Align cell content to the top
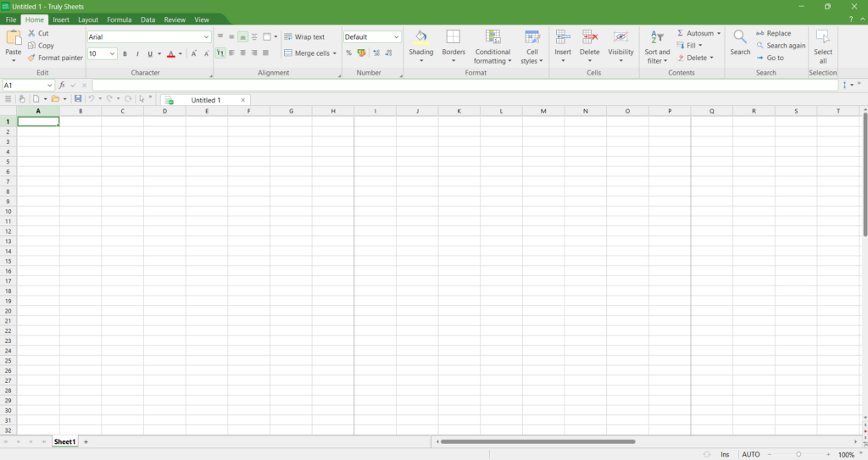This screenshot has width=868, height=460. (220, 36)
